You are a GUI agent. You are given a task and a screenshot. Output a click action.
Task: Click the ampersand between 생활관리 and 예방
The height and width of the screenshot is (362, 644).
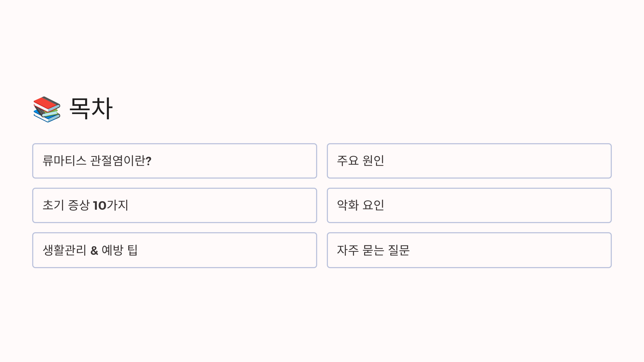click(x=94, y=251)
